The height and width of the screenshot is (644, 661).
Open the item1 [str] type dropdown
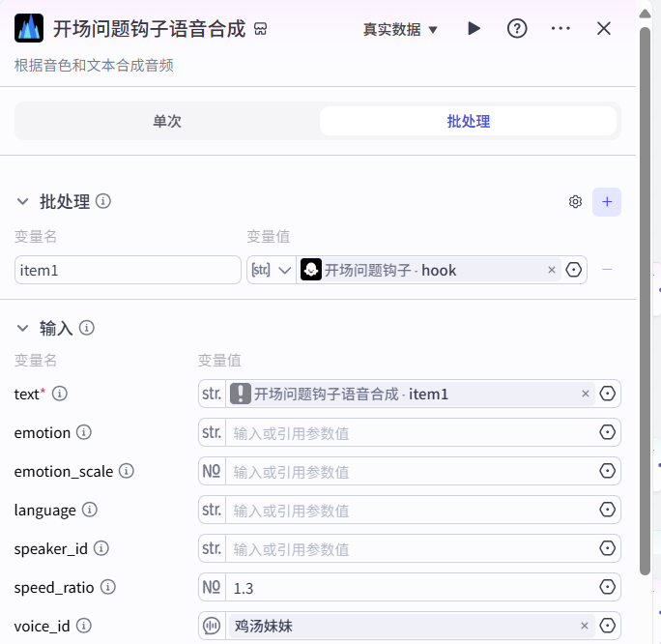point(271,270)
